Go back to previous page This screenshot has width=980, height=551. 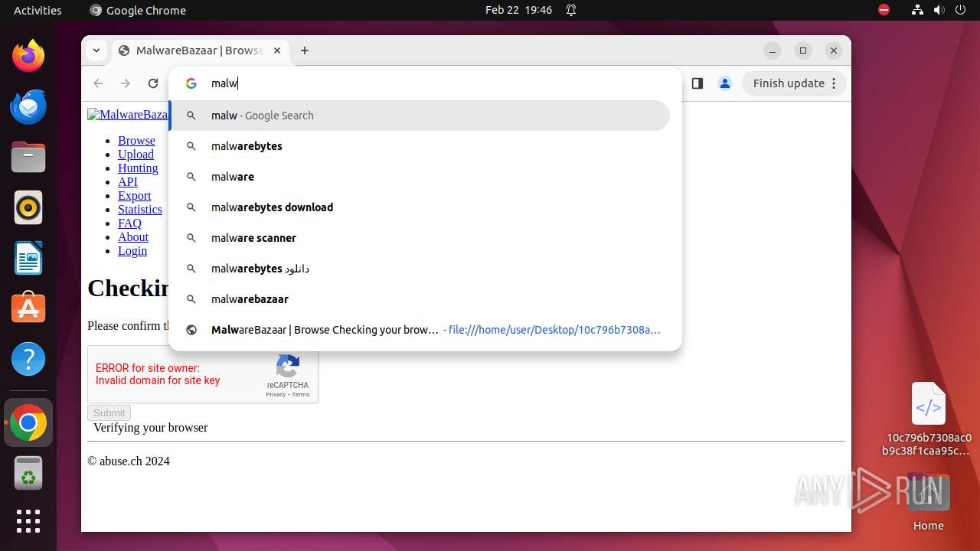(x=98, y=83)
